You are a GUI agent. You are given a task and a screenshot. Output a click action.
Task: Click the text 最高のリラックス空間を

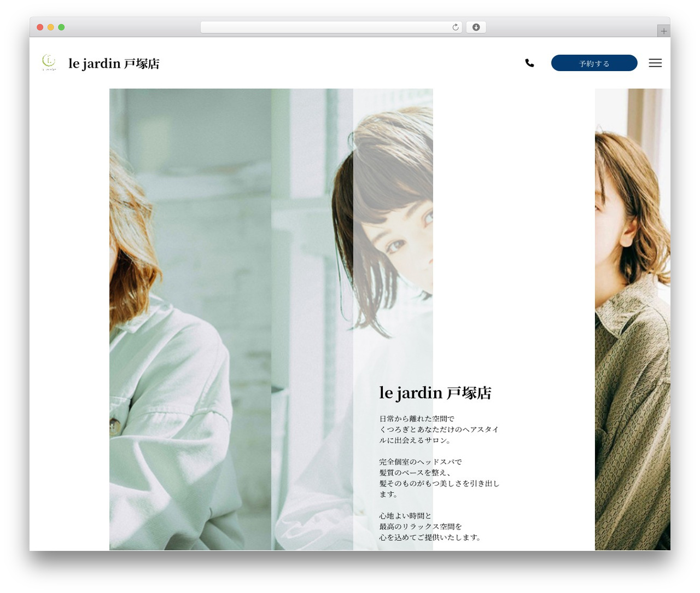point(421,526)
